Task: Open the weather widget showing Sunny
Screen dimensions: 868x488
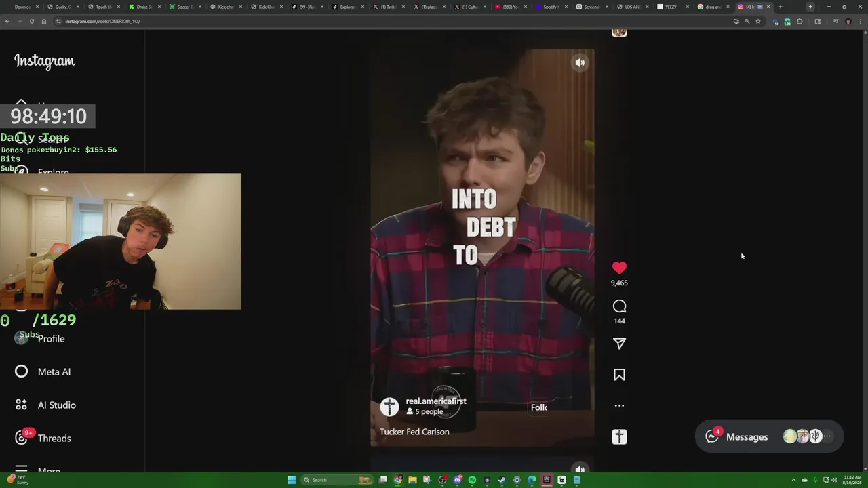Action: pos(17,480)
